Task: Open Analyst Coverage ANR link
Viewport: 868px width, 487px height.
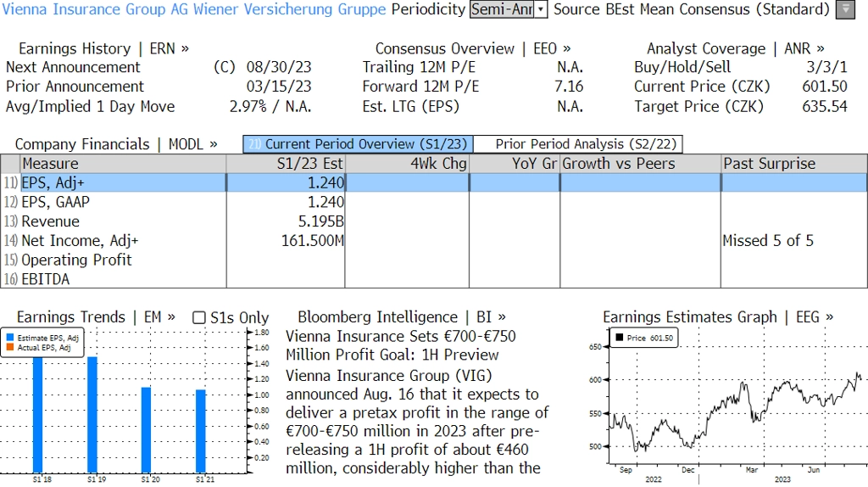Action: (735, 48)
